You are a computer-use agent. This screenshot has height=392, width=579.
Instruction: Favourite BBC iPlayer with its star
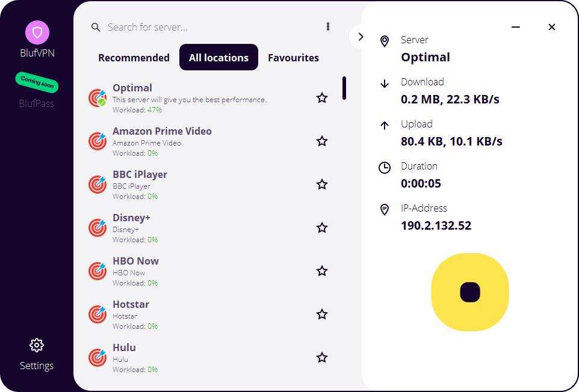pos(322,185)
